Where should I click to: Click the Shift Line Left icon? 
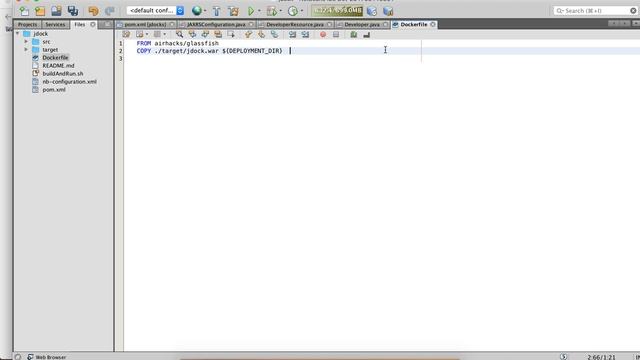[292, 35]
